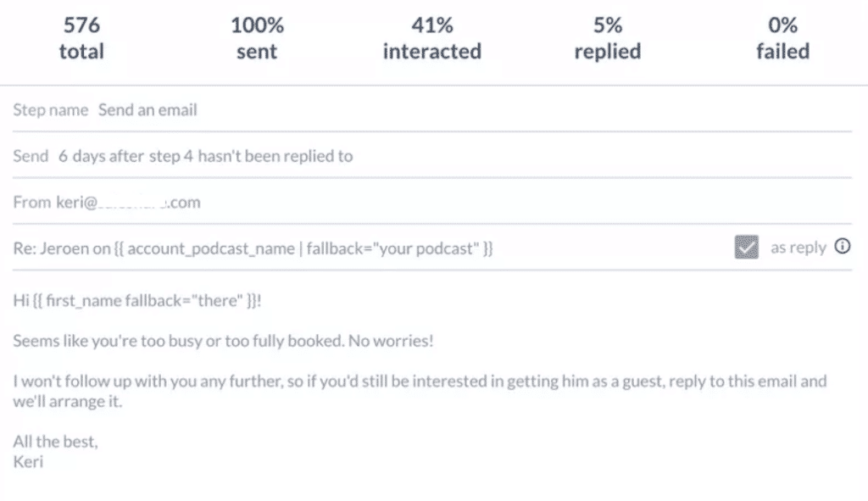Open the 5% replied stat
This screenshot has width=868, height=501.
(608, 38)
